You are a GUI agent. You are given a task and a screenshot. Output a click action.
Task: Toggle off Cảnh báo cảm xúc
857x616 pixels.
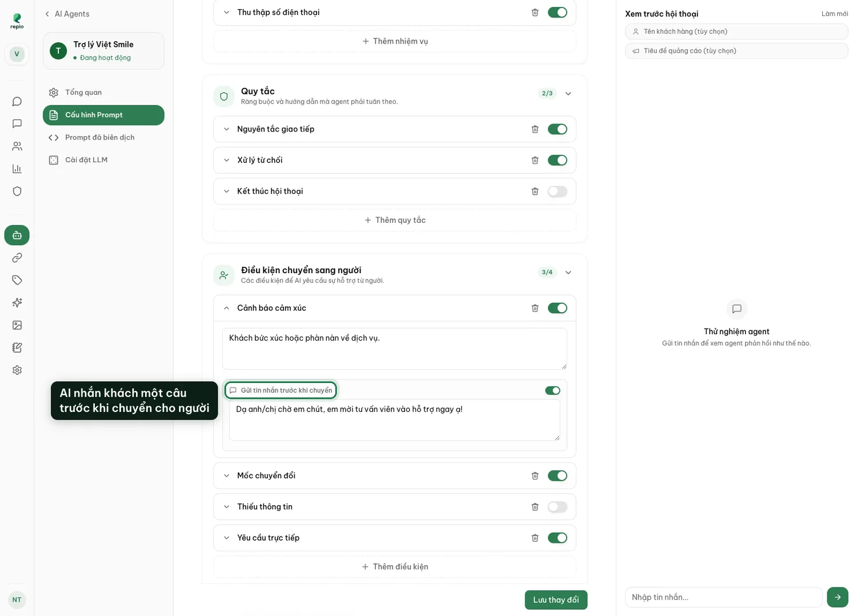[557, 308]
